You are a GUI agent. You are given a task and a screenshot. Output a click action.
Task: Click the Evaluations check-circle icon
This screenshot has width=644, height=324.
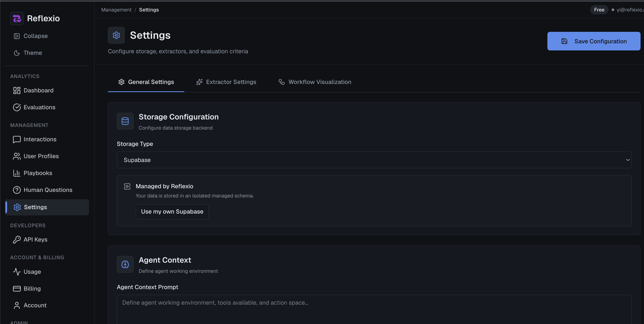tap(17, 107)
